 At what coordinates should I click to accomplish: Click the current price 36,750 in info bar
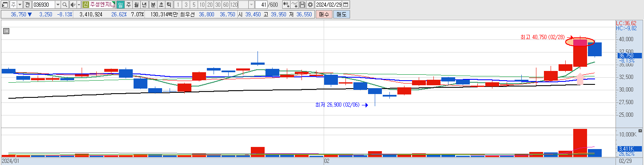[x=18, y=14]
